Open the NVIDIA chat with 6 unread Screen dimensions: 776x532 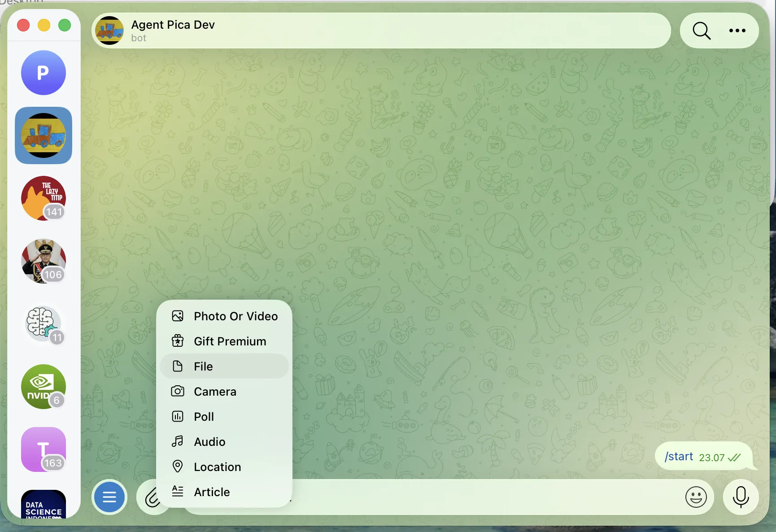pyautogui.click(x=44, y=387)
